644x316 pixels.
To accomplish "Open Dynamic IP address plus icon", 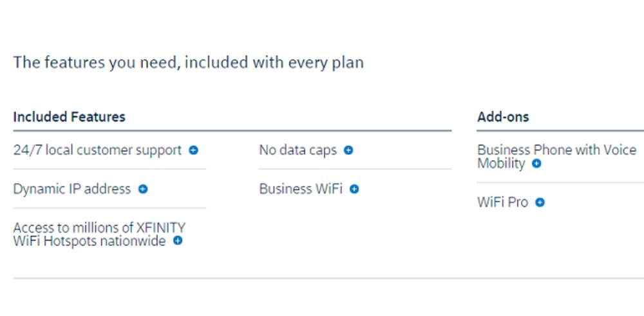I will (143, 189).
